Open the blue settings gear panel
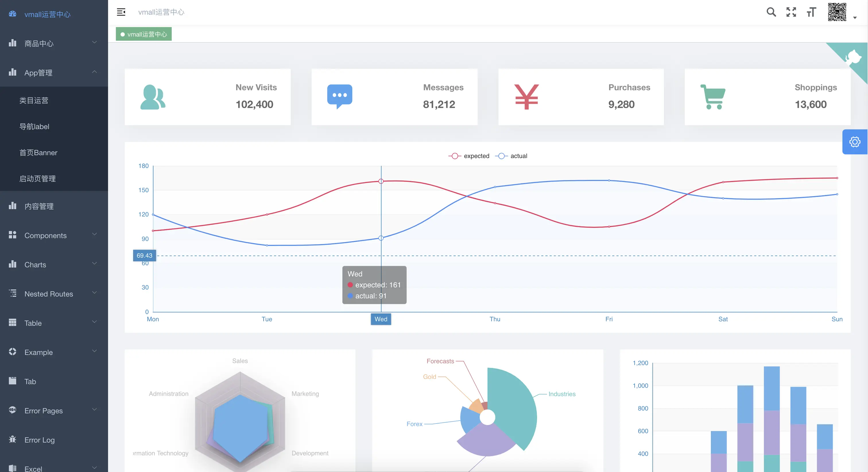 (x=855, y=142)
